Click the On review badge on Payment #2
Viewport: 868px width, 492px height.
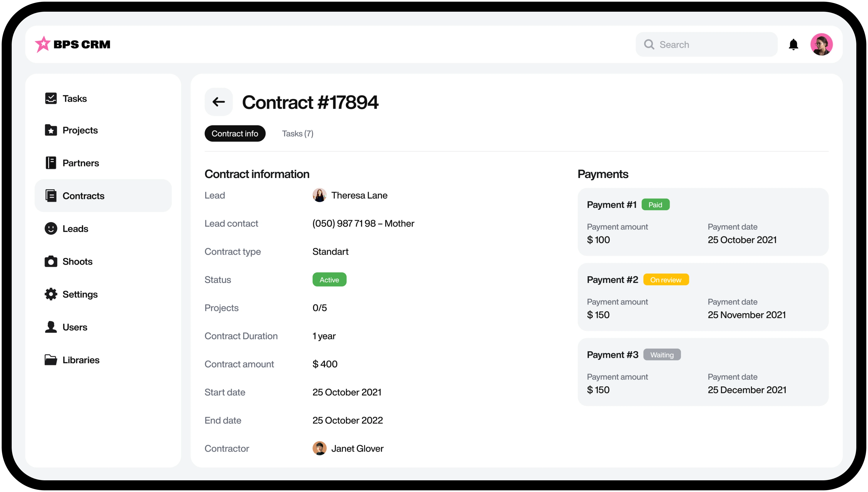[x=665, y=280]
